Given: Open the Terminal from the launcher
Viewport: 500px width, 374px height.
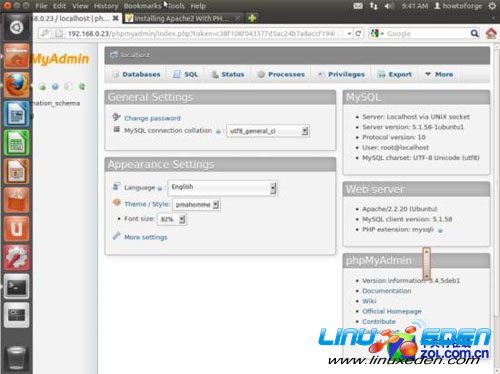Looking at the screenshot, I should [16, 286].
